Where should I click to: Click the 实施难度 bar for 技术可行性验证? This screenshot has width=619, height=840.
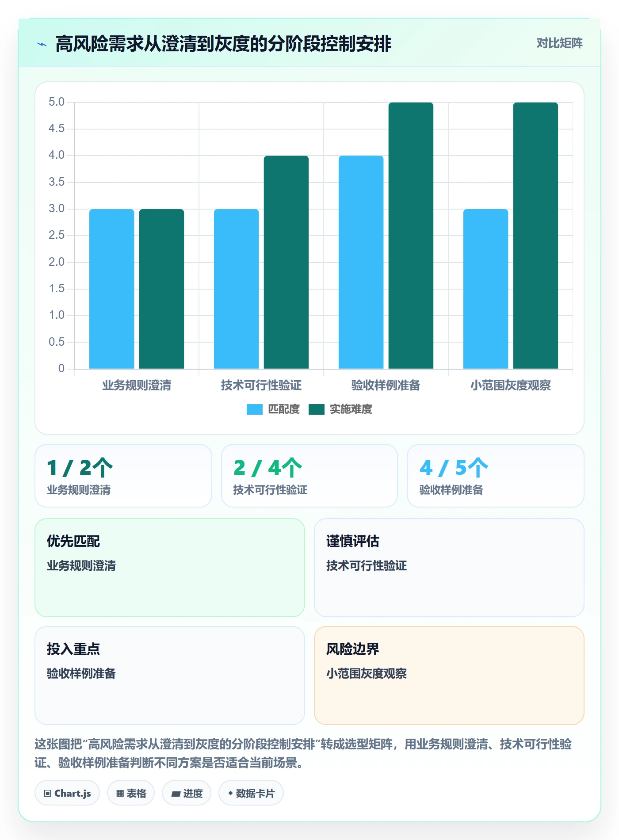[287, 262]
